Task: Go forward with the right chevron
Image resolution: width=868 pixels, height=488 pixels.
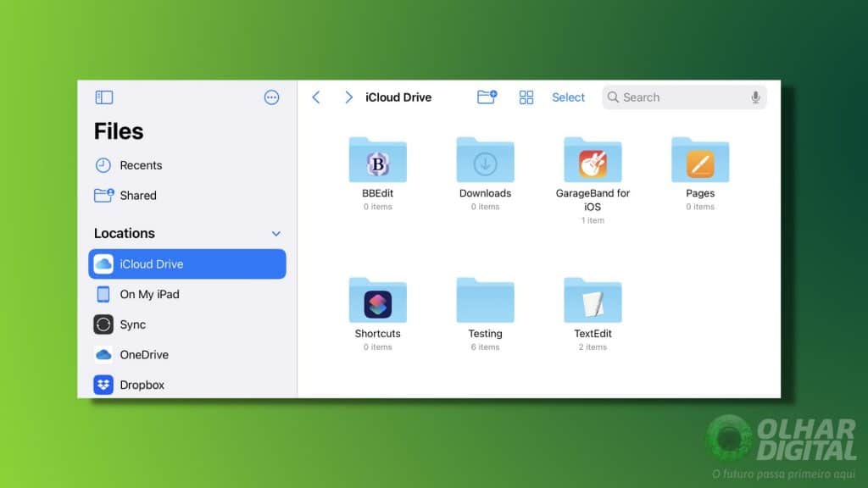Action: click(348, 97)
